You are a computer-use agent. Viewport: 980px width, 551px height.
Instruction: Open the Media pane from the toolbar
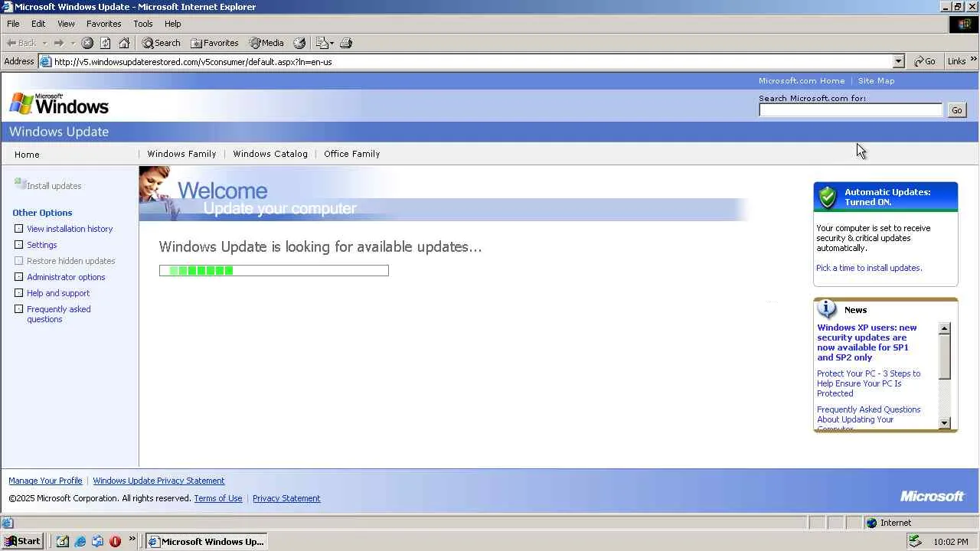(x=266, y=43)
